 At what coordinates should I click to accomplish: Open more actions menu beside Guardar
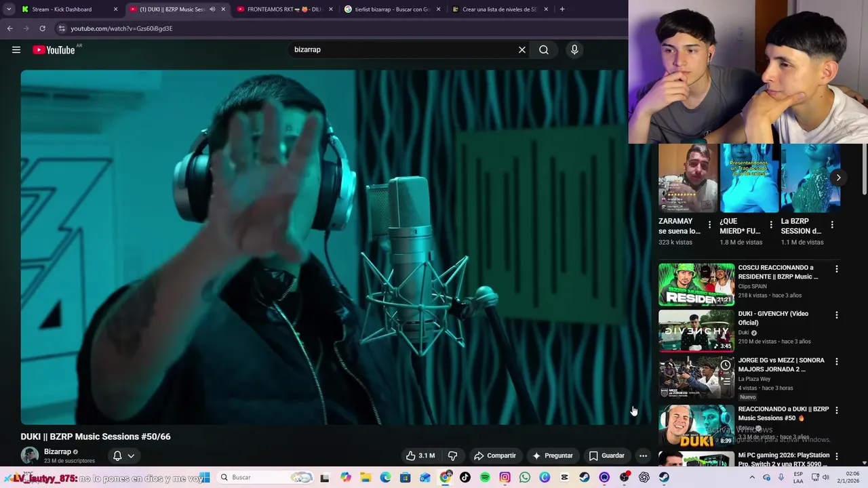pyautogui.click(x=643, y=455)
